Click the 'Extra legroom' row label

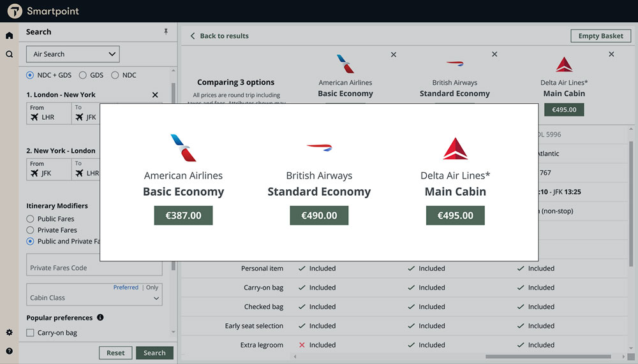pos(262,345)
